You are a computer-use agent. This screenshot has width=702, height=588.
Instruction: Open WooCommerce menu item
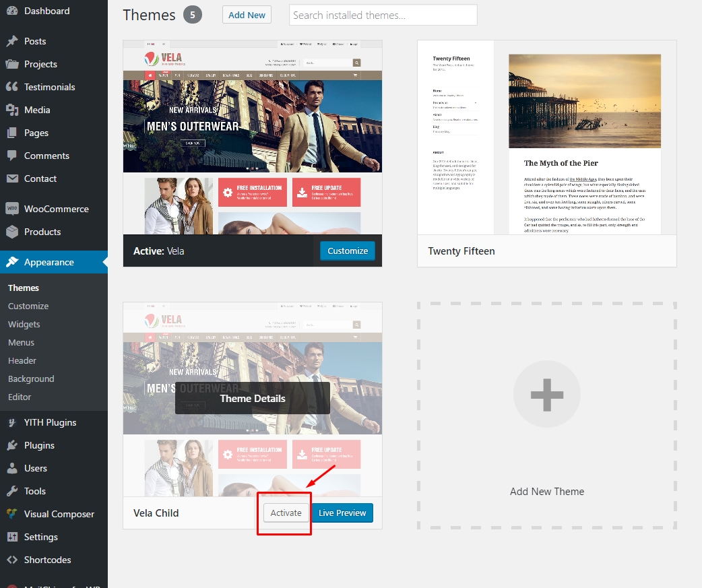(x=54, y=209)
